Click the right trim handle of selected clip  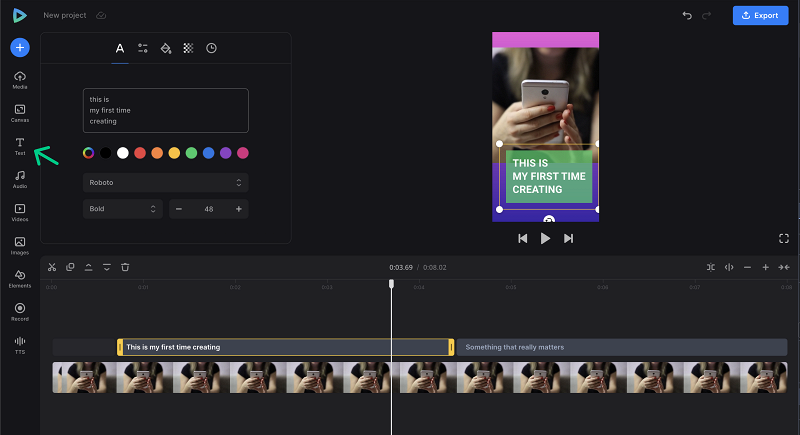pos(451,347)
